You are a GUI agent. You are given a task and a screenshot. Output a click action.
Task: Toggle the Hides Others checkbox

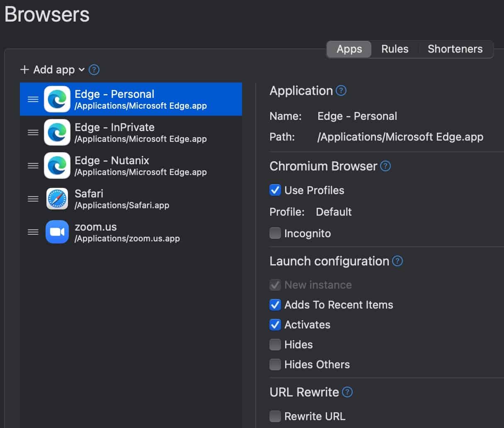(x=275, y=364)
